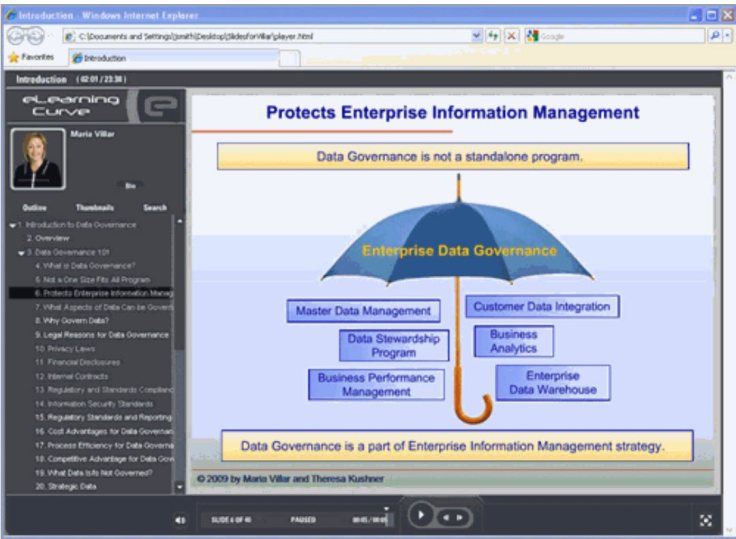Click the Refresh page icon
Viewport: 736px width, 539px height.
point(492,36)
